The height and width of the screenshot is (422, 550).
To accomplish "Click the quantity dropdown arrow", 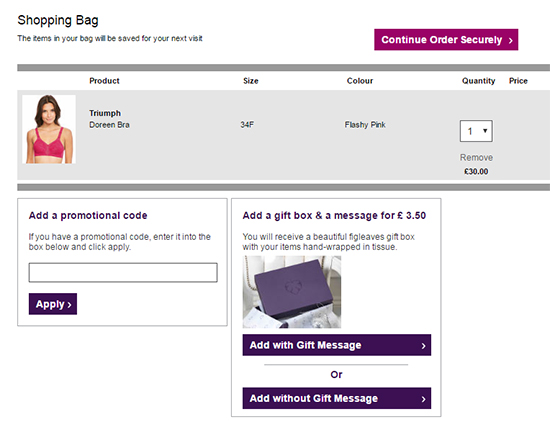I will point(485,131).
